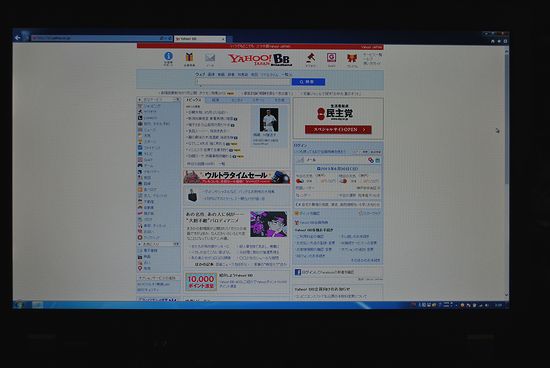Viewport: 550px width, 368px height.
Task: Open the red ribbon present icon
Action: [x=352, y=58]
